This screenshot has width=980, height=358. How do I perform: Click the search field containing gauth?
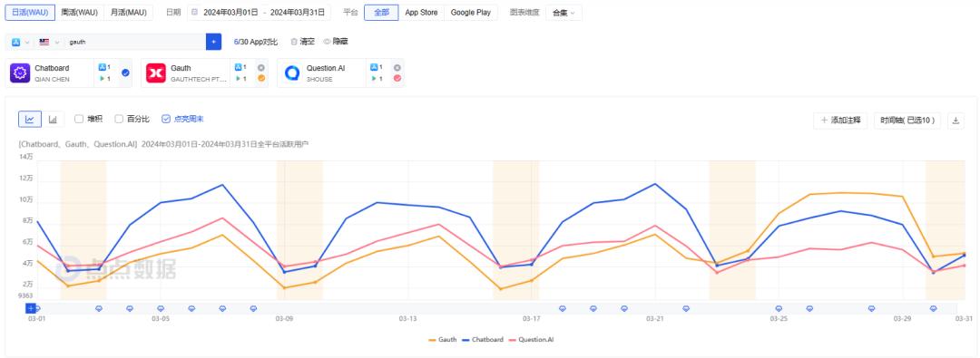coord(134,42)
